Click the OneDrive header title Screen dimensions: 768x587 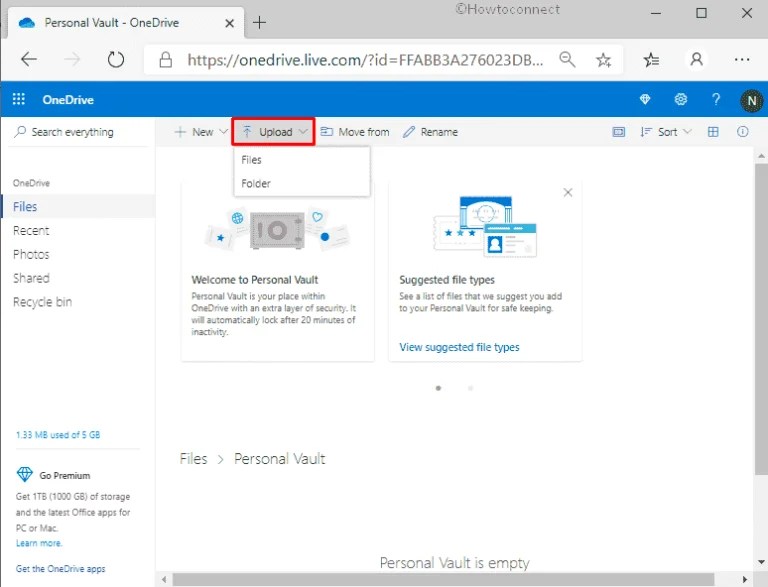point(68,99)
